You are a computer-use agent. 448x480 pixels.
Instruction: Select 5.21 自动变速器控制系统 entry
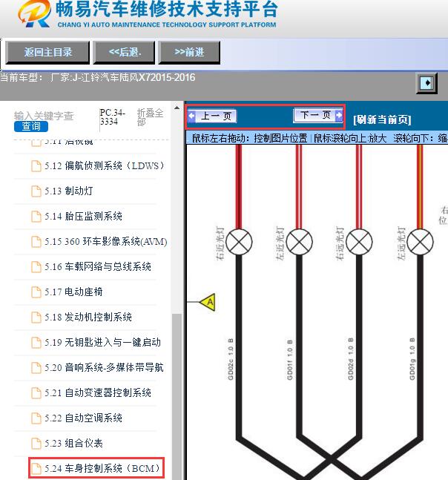click(x=98, y=393)
